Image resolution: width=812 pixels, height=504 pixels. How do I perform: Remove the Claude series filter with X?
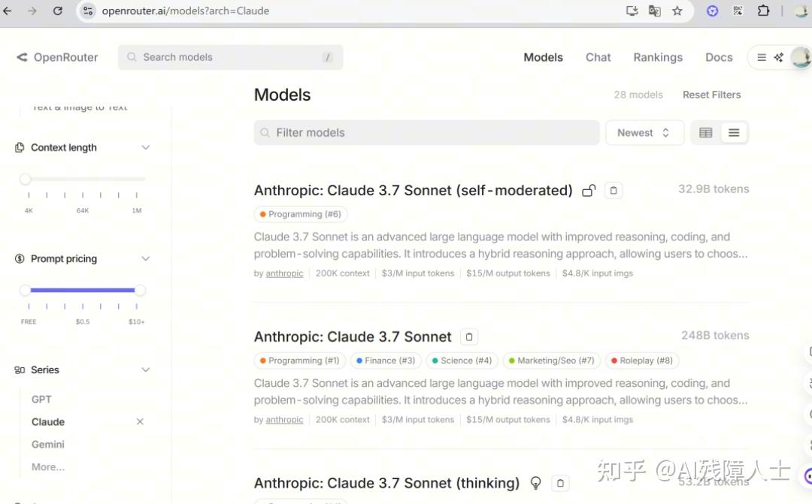[x=140, y=421]
